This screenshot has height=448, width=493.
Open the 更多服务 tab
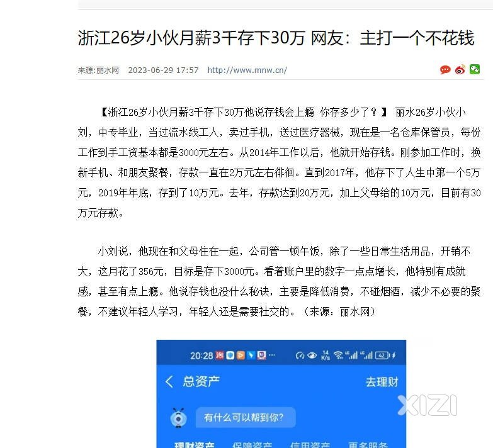368,445
